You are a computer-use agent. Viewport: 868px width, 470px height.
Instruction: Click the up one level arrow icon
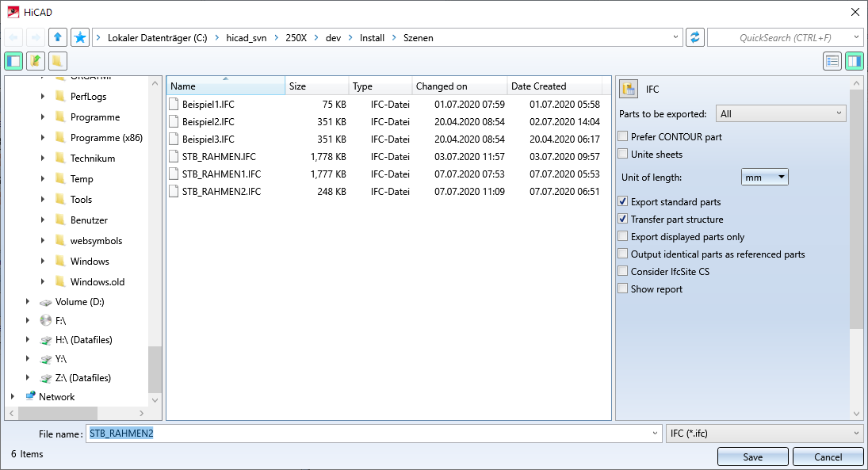(x=57, y=37)
